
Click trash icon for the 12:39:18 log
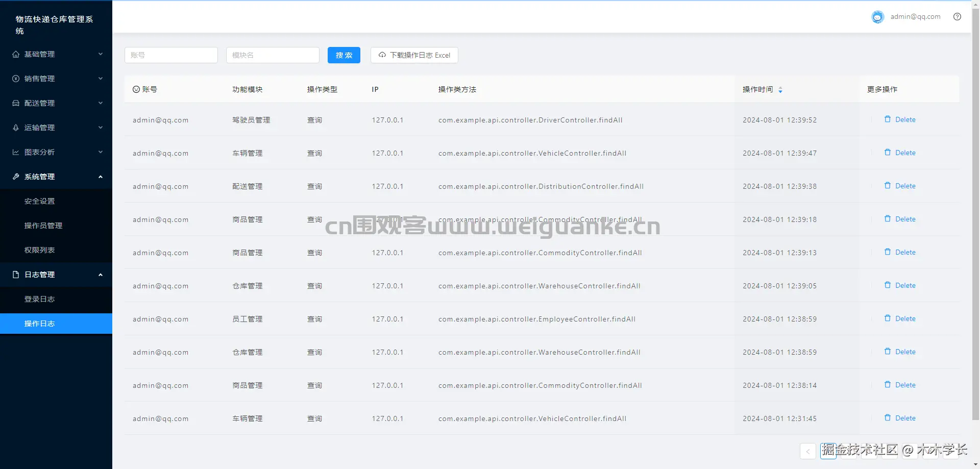click(x=888, y=218)
